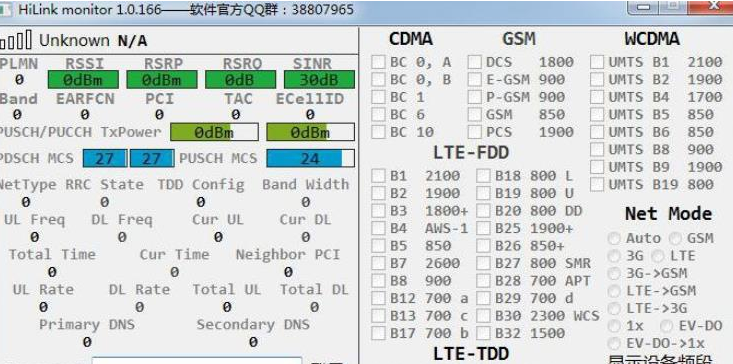
Task: Click the SINR 30dB indicator bar
Action: 319,80
